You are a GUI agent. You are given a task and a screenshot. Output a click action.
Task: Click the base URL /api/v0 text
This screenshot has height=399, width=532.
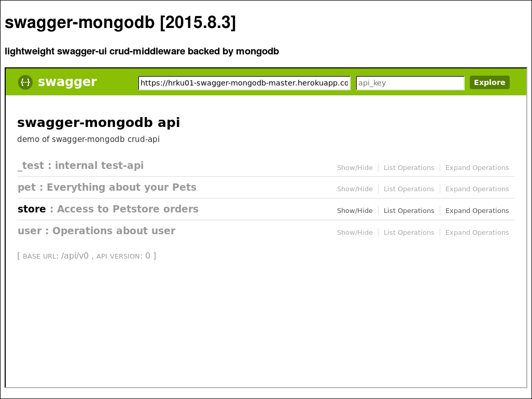(75, 255)
